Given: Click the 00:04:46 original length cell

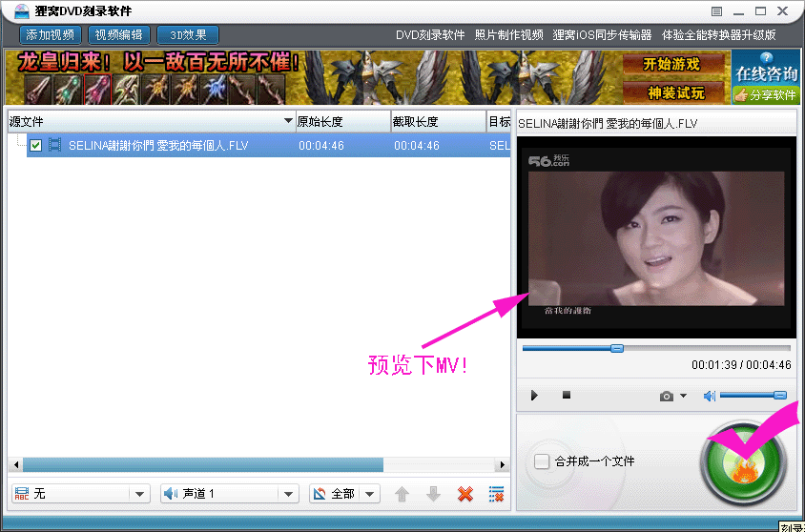Looking at the screenshot, I should [321, 146].
